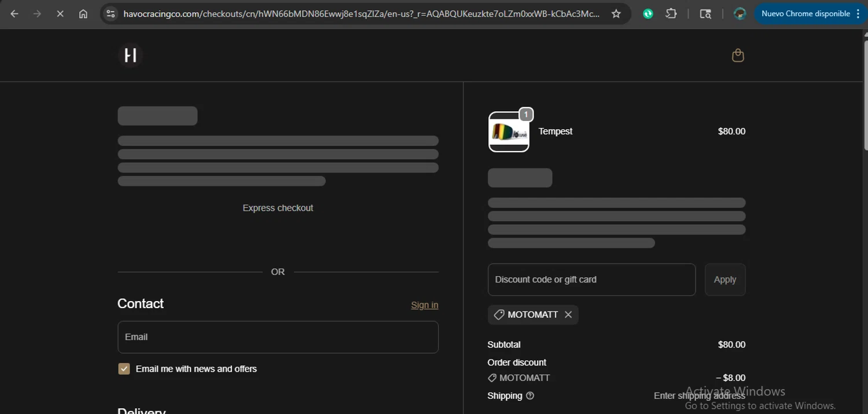Viewport: 868px width, 414px height.
Task: Click the Order discount label
Action: pyautogui.click(x=517, y=362)
